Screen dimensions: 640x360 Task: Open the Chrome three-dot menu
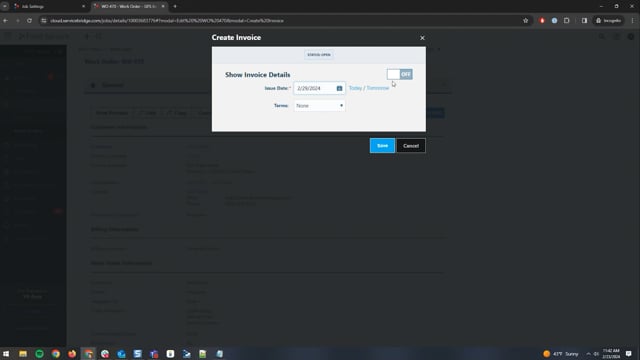coord(633,20)
